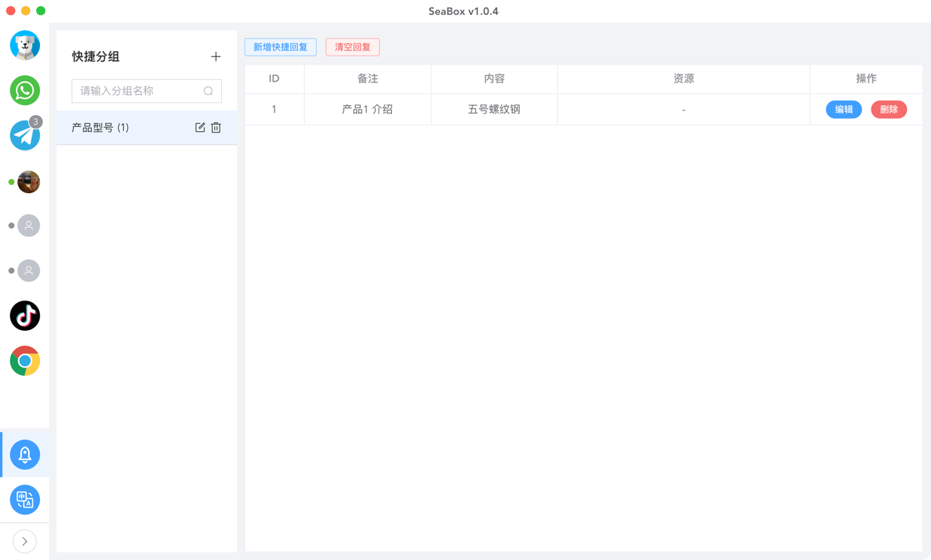931x560 pixels.
Task: Click 编辑 for the 产品1 介绍 row
Action: tap(844, 110)
